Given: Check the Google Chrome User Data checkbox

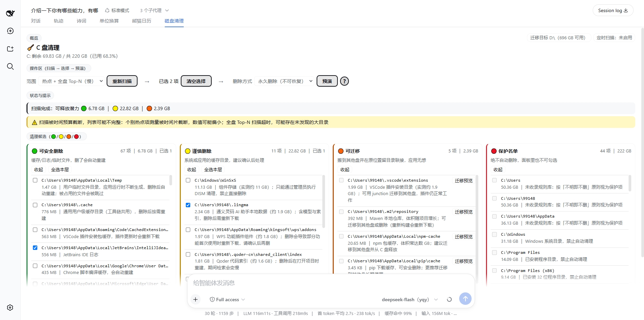Looking at the screenshot, I should pyautogui.click(x=35, y=266).
